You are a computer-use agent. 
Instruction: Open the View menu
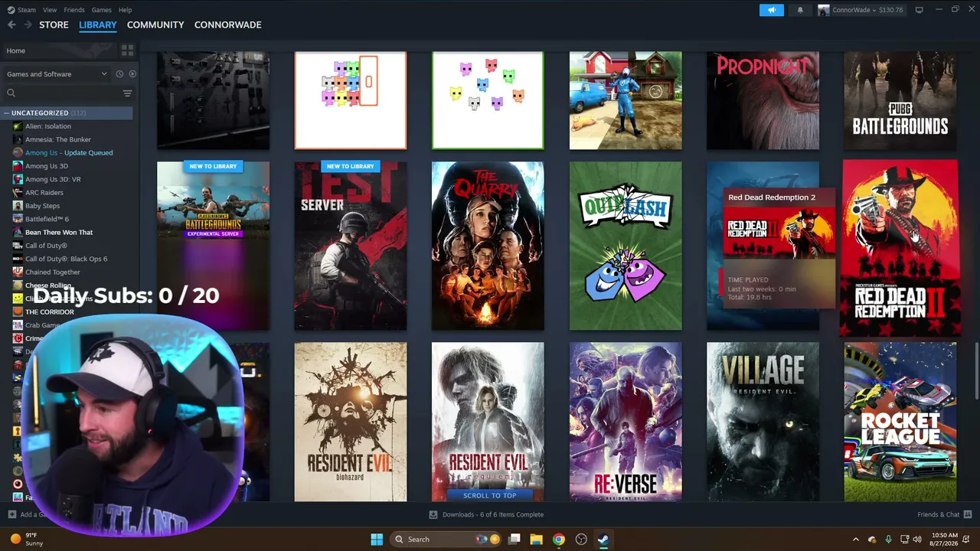(x=50, y=10)
